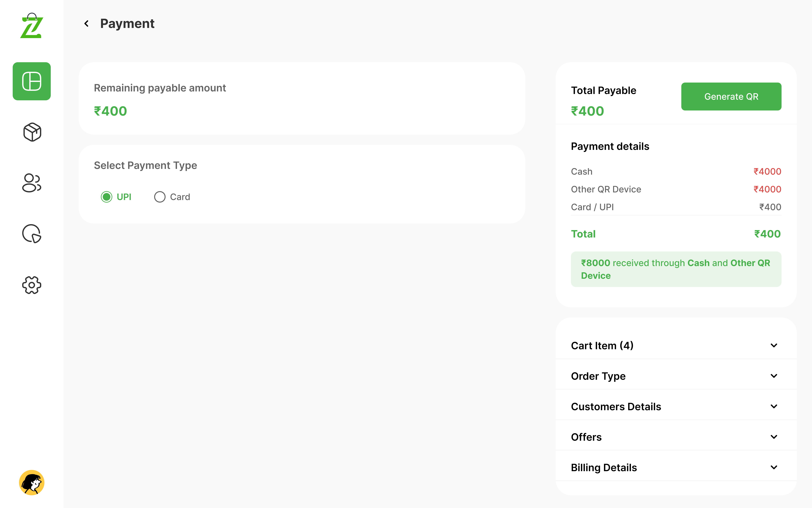Click the Cash label in payment details

582,171
